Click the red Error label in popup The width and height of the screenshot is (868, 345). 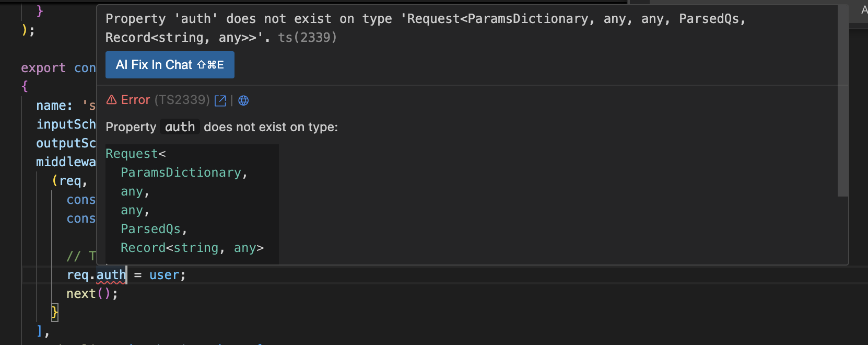point(135,100)
